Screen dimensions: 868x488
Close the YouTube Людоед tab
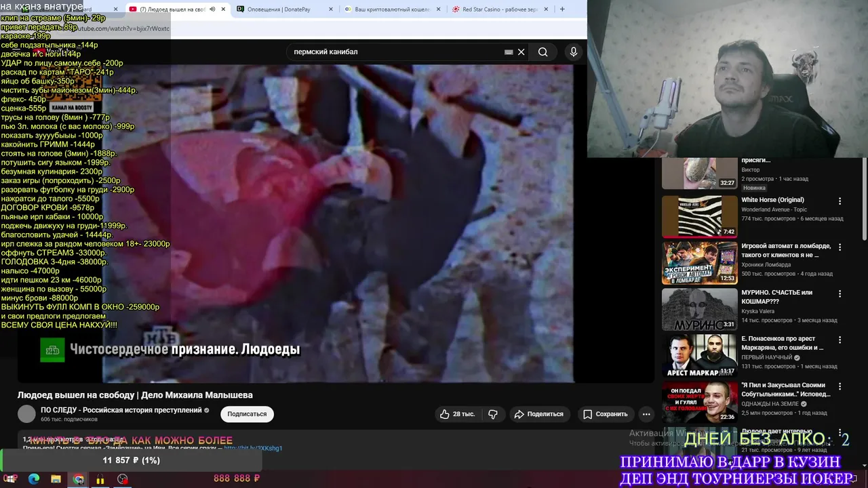[x=223, y=9]
